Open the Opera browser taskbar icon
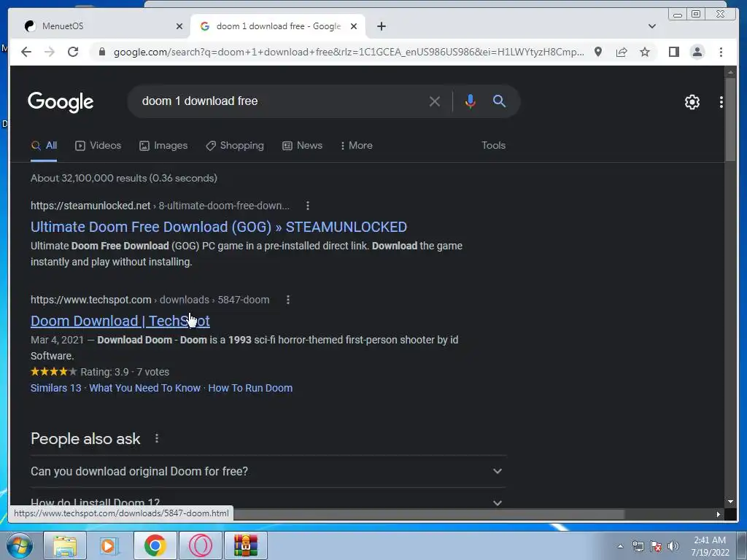Viewport: 747px width, 560px height. tap(200, 545)
